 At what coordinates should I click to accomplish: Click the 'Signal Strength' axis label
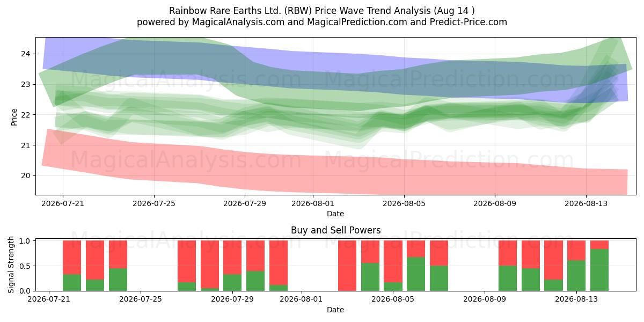12,265
